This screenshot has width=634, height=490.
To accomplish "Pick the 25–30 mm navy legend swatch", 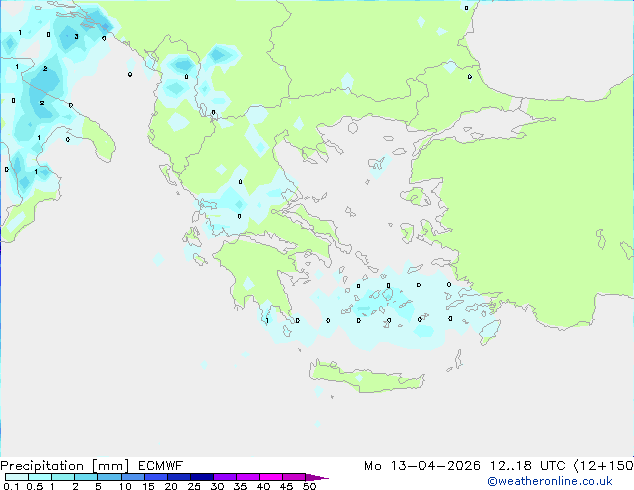I will coord(201,477).
